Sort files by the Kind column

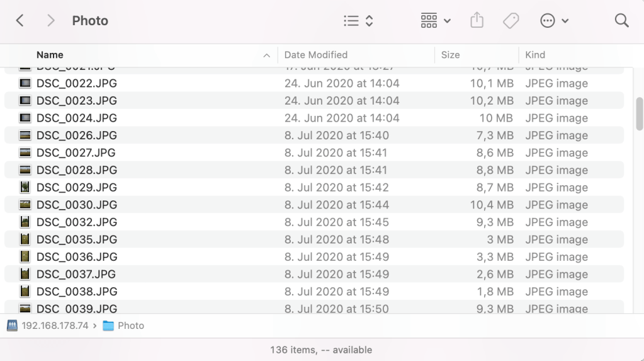click(x=535, y=55)
